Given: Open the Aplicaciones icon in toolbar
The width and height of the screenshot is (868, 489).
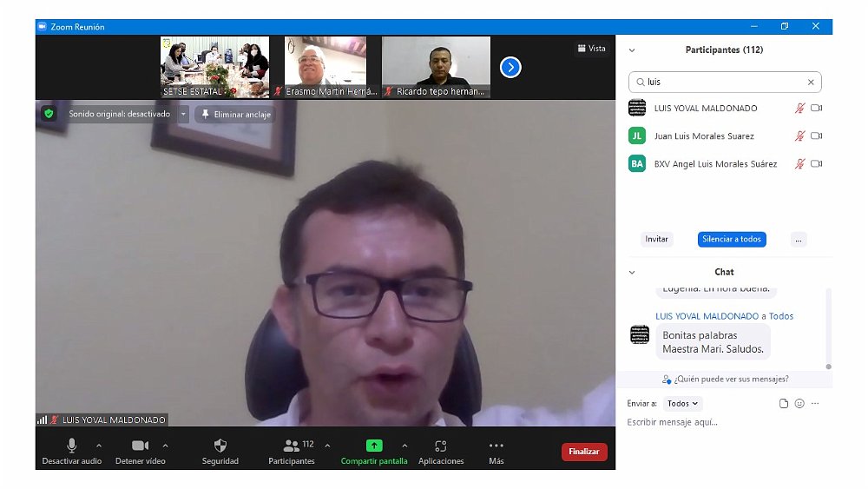Looking at the screenshot, I should (441, 446).
